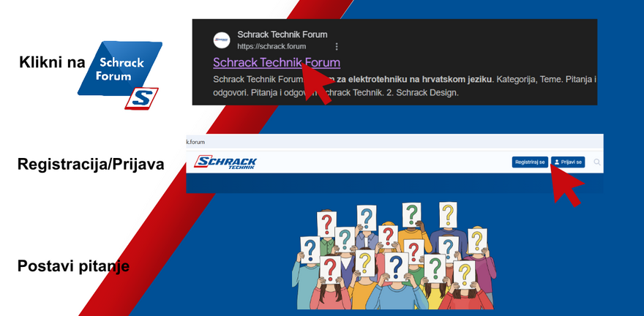Viewport: 644px width, 316px height.
Task: Click the 'Registracija/Prijava' heading text
Action: (91, 164)
